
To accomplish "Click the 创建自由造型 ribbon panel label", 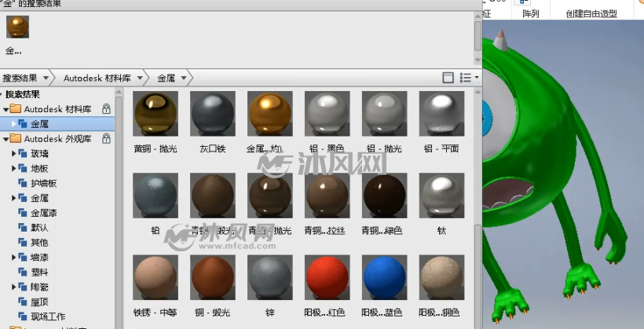I will (x=591, y=13).
